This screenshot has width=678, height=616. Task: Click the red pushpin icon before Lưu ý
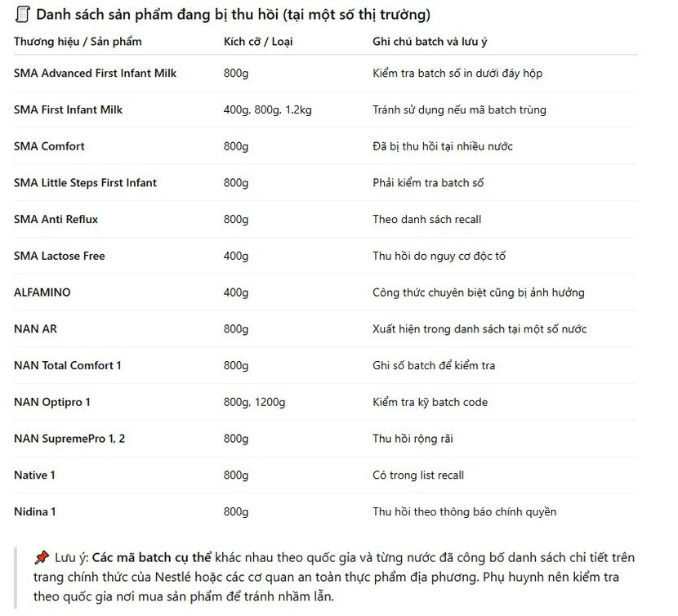click(x=42, y=558)
